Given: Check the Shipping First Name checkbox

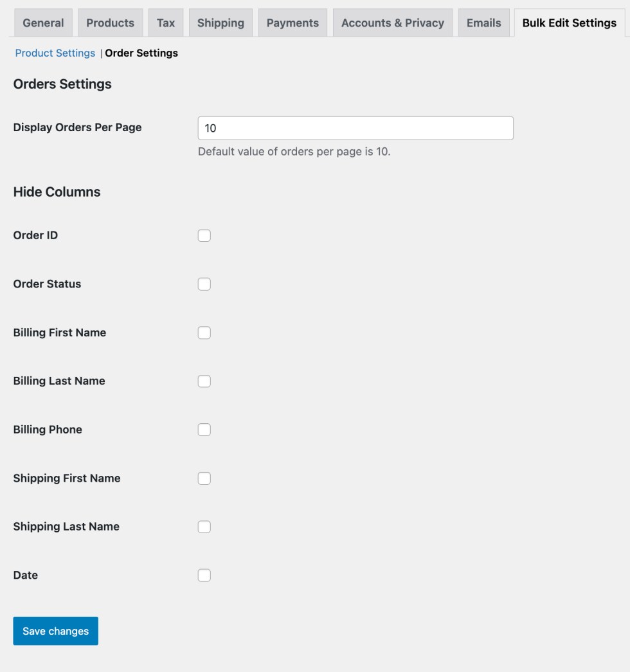Looking at the screenshot, I should point(204,478).
